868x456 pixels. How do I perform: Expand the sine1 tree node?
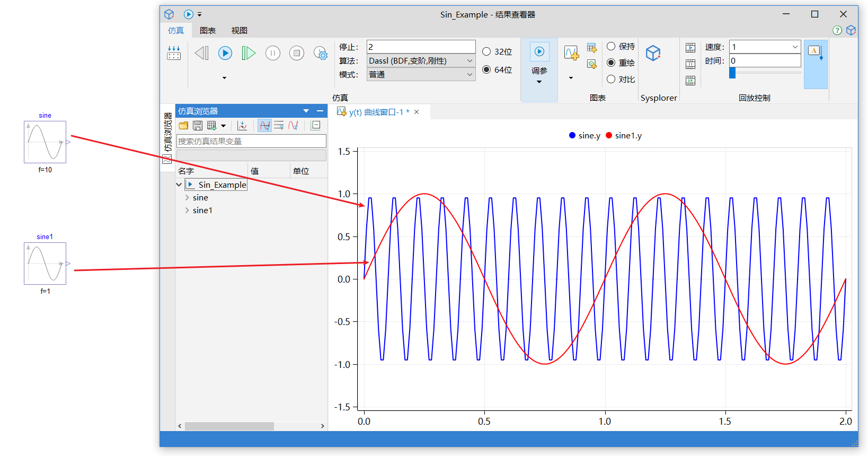point(187,211)
